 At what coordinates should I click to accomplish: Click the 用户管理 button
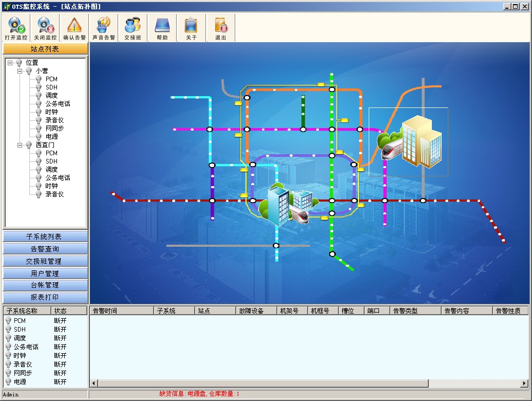click(45, 274)
